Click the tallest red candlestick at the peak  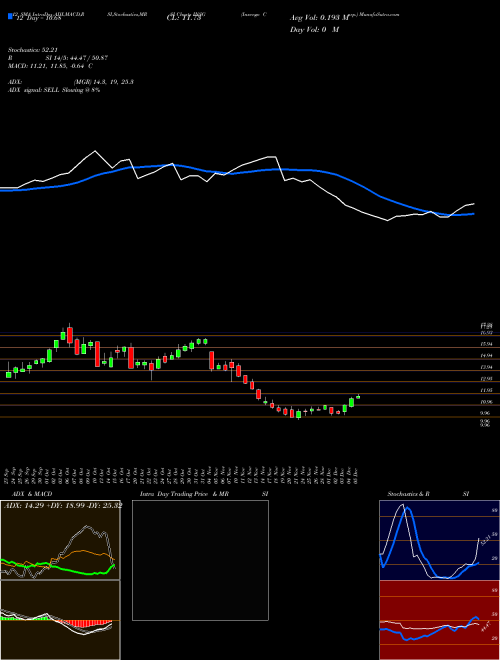70,335
